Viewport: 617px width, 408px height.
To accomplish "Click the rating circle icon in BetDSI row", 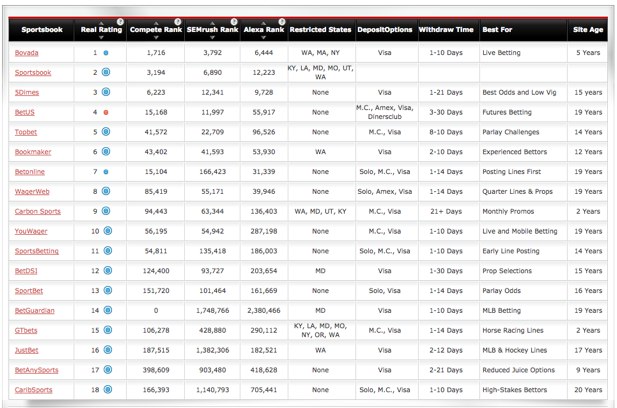I will click(108, 271).
